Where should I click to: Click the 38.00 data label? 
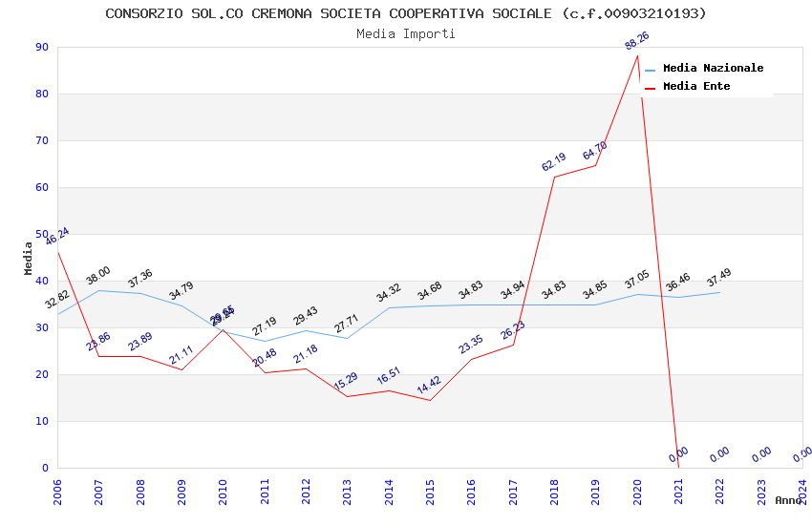point(98,276)
